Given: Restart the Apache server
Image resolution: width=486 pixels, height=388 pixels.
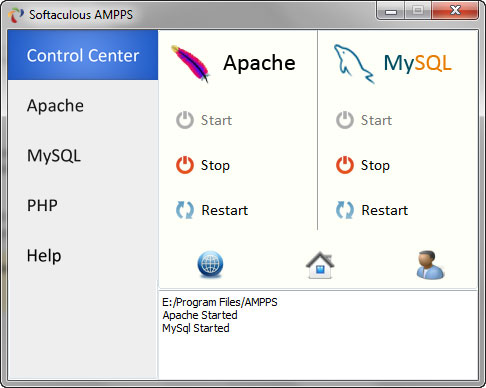Looking at the screenshot, I should (x=212, y=210).
